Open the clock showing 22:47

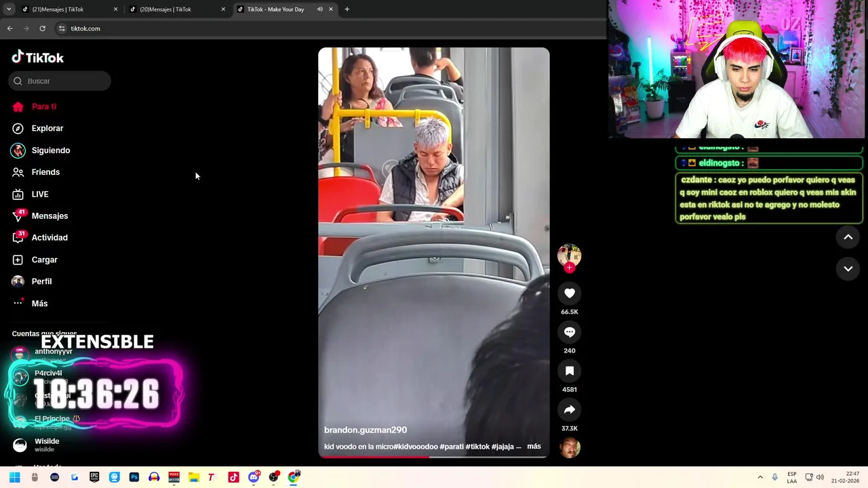coord(845,477)
